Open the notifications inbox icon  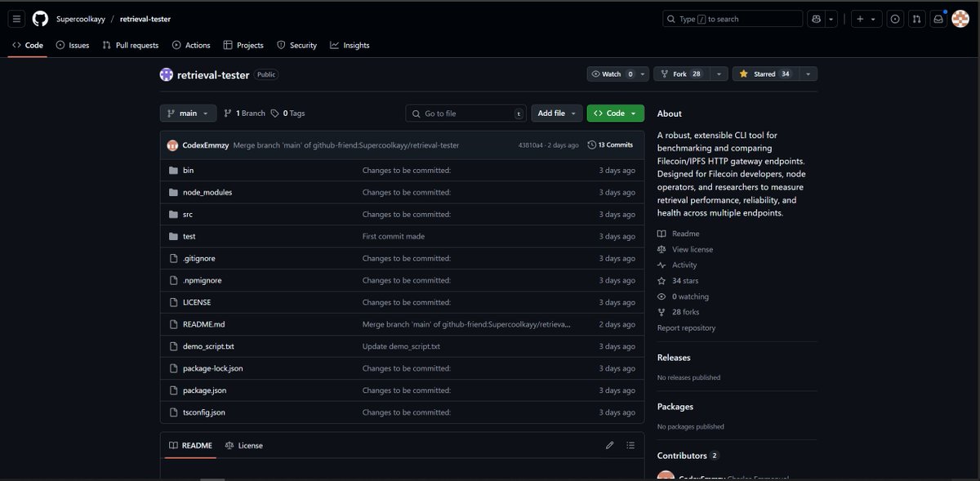click(939, 19)
